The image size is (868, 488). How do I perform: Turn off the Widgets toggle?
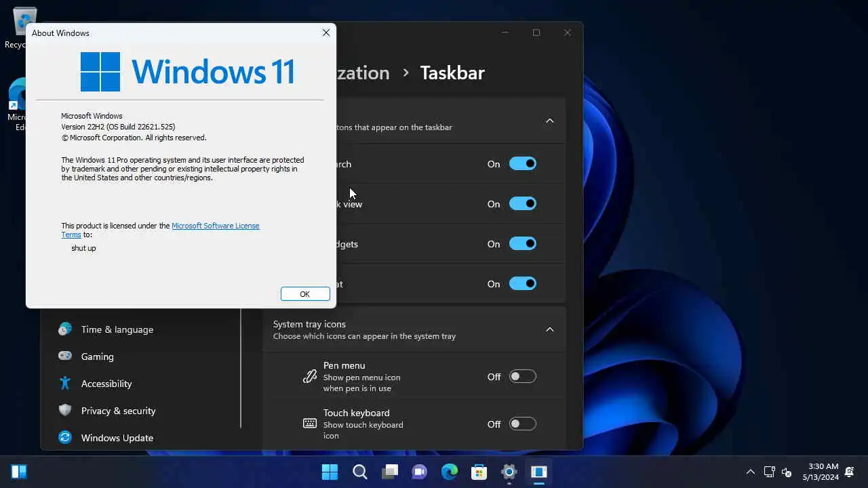click(523, 243)
